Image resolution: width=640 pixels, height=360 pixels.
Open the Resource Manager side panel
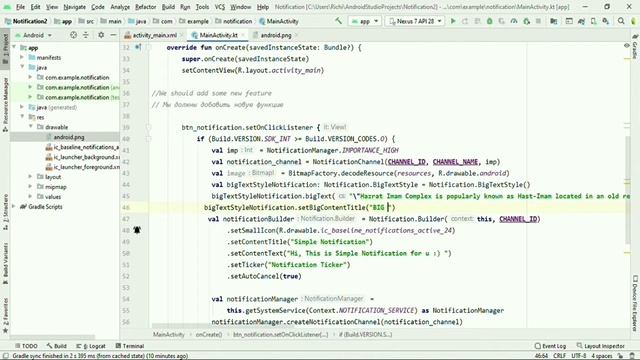pyautogui.click(x=5, y=104)
